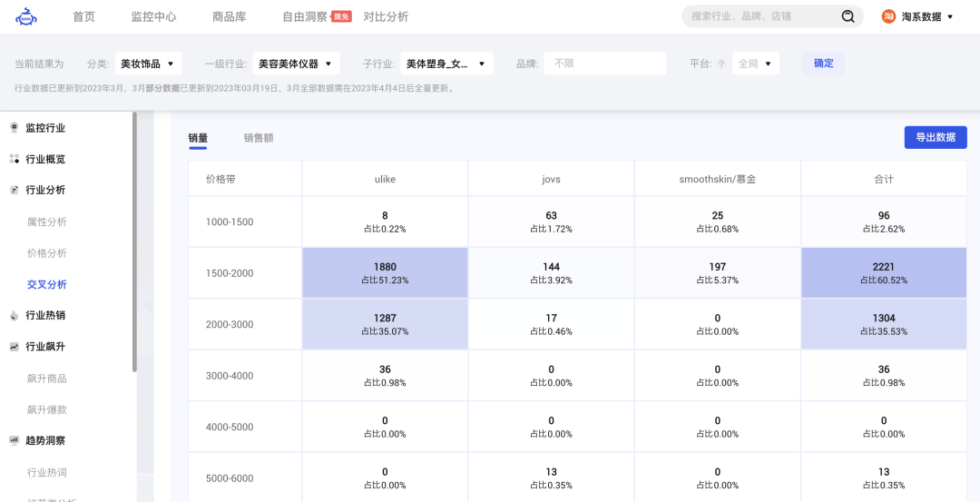The image size is (980, 502).
Task: Click the ulike column header
Action: click(x=385, y=179)
